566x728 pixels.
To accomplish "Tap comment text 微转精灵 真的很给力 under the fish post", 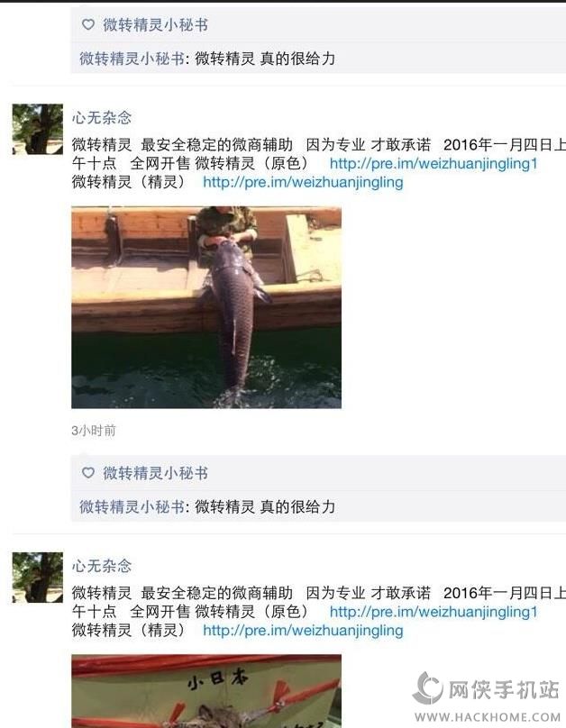I will (265, 506).
